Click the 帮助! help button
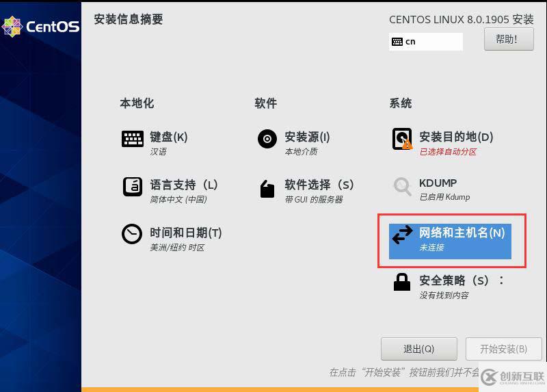The width and height of the screenshot is (547, 392). click(509, 39)
